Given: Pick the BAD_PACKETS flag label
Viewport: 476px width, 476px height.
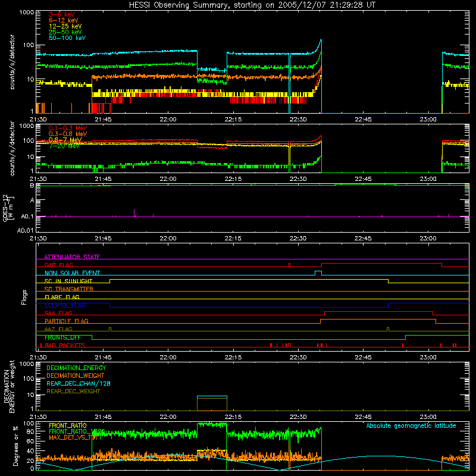Looking at the screenshot, I should pos(64,345).
